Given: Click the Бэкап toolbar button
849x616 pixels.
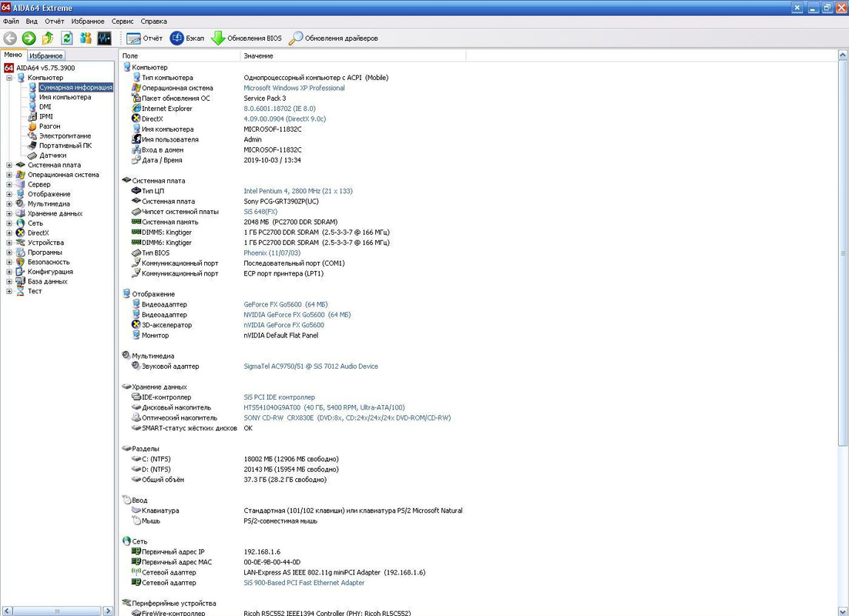Looking at the screenshot, I should pos(187,38).
